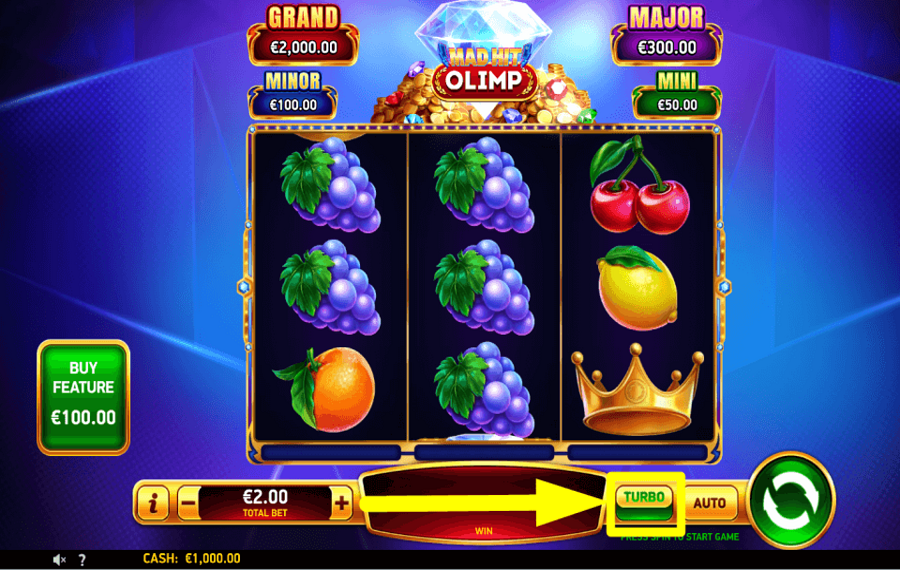The image size is (900, 570).
Task: Click the Minor jackpot €100.00 panel
Action: point(293,95)
